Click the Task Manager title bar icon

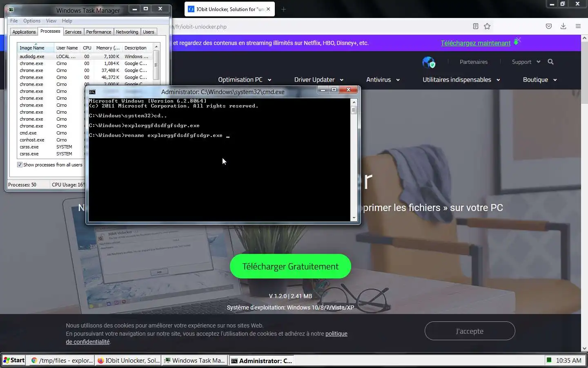pos(11,10)
